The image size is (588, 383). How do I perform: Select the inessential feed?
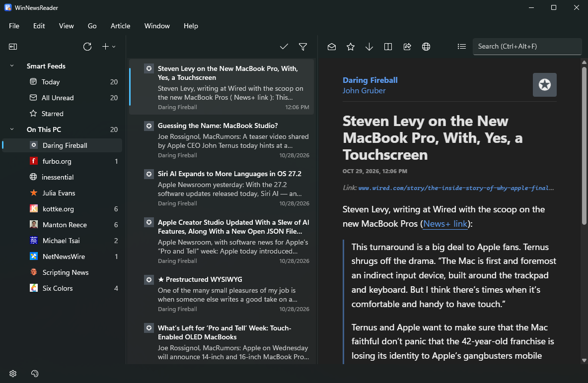tap(62, 177)
